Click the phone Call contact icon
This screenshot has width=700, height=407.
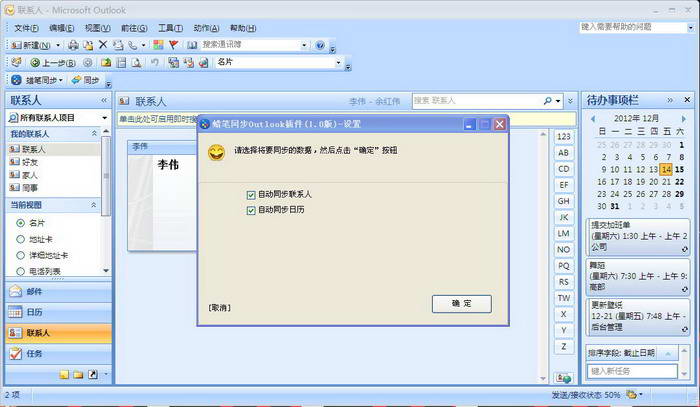(x=133, y=45)
